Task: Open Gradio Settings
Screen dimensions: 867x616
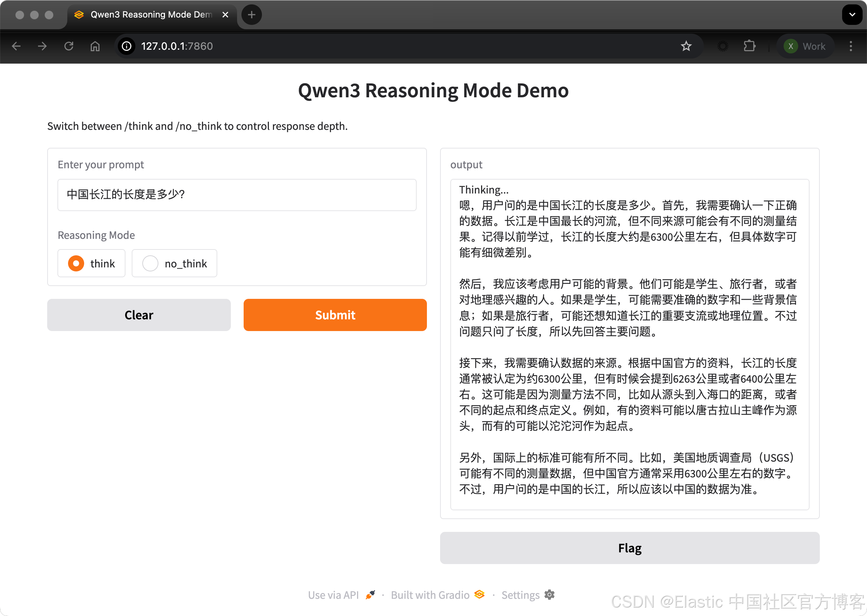Action: click(x=528, y=595)
